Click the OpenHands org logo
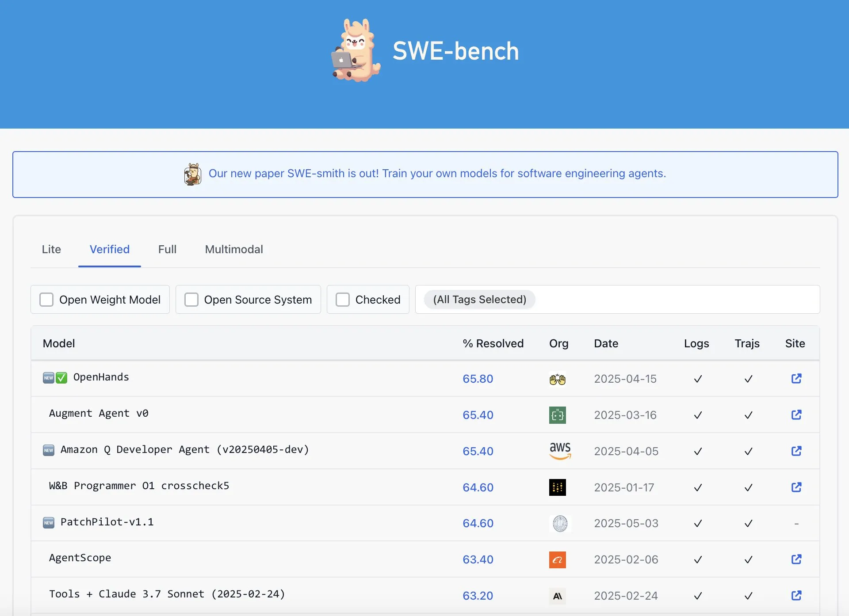 coord(558,379)
